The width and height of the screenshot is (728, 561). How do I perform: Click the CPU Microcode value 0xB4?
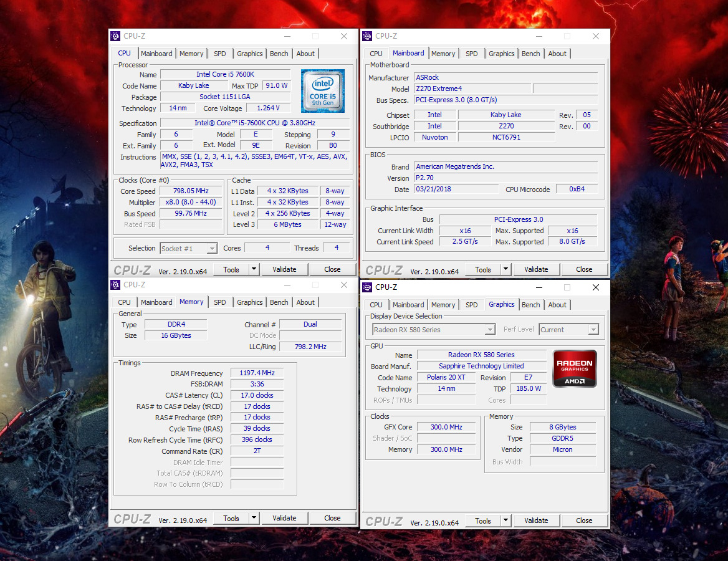(x=577, y=189)
